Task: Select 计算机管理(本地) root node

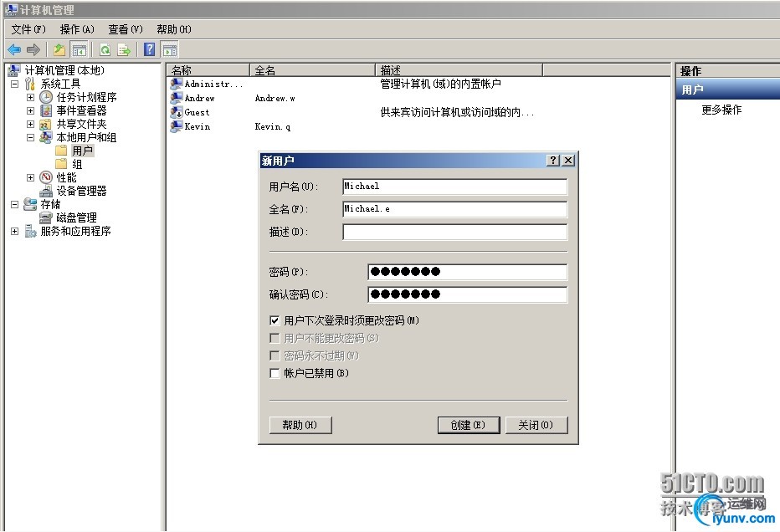Action: [64, 70]
